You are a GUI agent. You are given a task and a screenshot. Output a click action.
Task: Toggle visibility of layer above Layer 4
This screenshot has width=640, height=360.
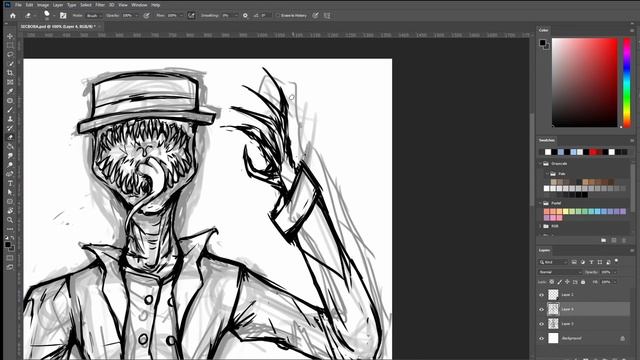click(x=542, y=295)
